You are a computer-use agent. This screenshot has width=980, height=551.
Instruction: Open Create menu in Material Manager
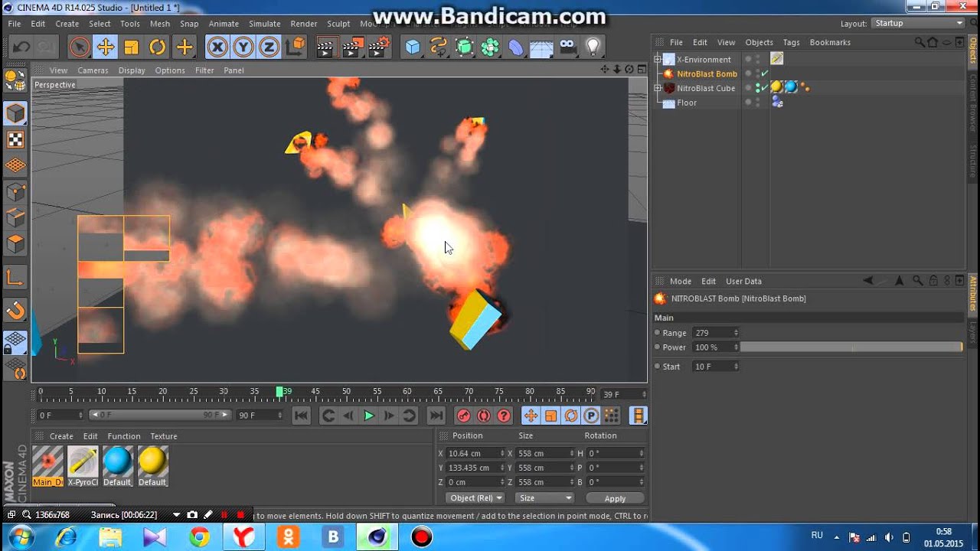point(61,436)
